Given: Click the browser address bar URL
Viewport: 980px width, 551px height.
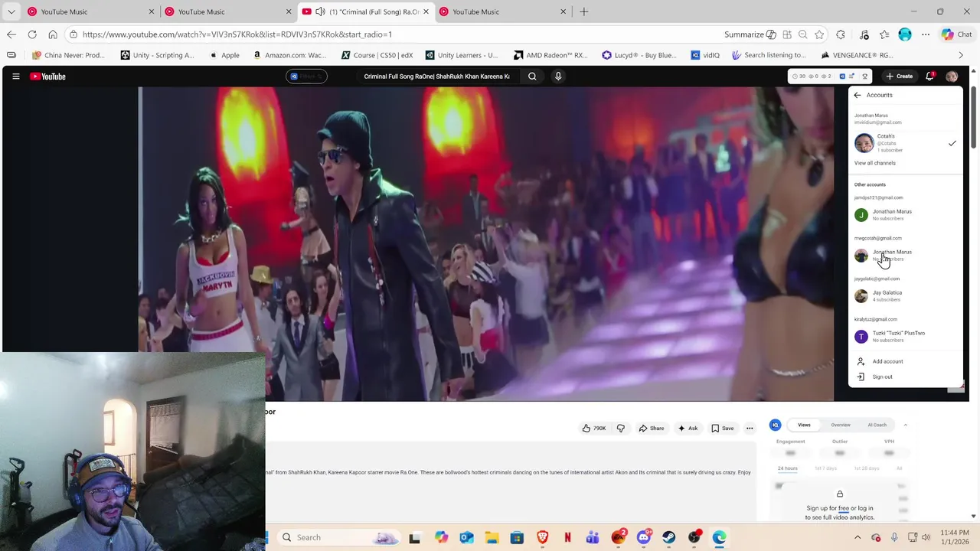Looking at the screenshot, I should 237,34.
